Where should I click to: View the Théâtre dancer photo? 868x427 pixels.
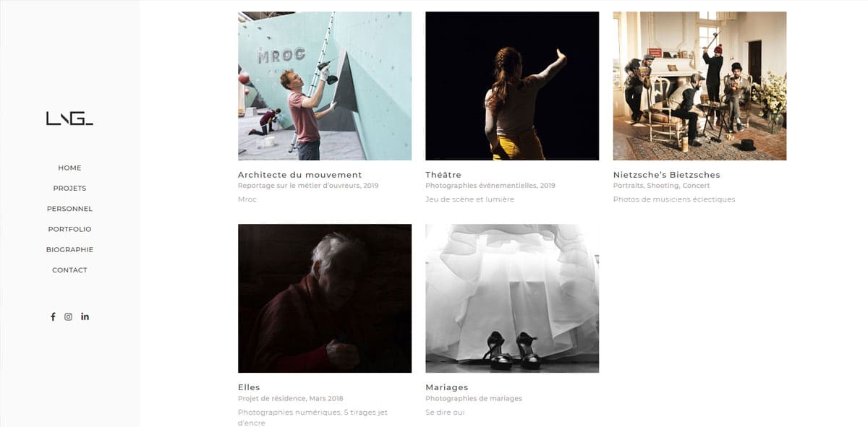[x=512, y=86]
